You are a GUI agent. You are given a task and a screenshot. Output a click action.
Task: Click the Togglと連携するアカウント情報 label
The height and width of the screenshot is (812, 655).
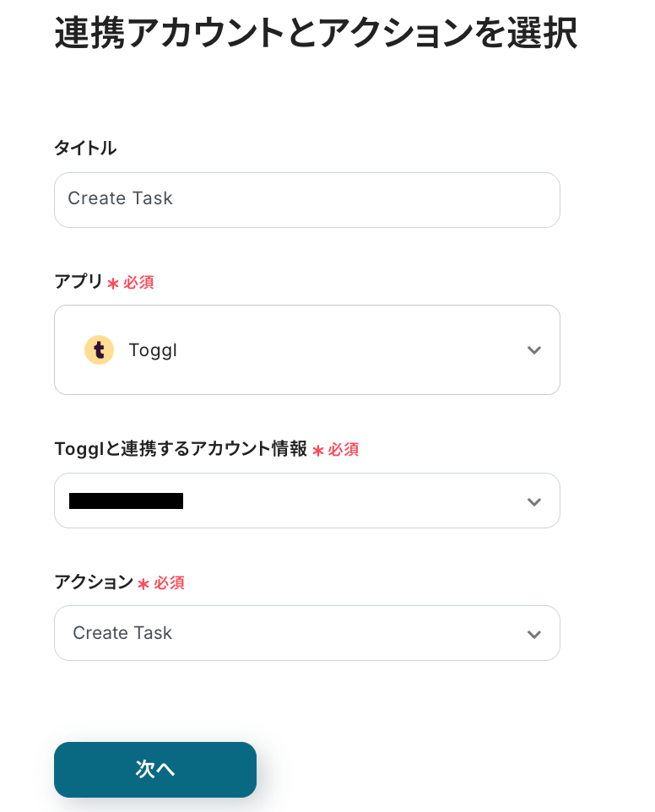pos(181,449)
